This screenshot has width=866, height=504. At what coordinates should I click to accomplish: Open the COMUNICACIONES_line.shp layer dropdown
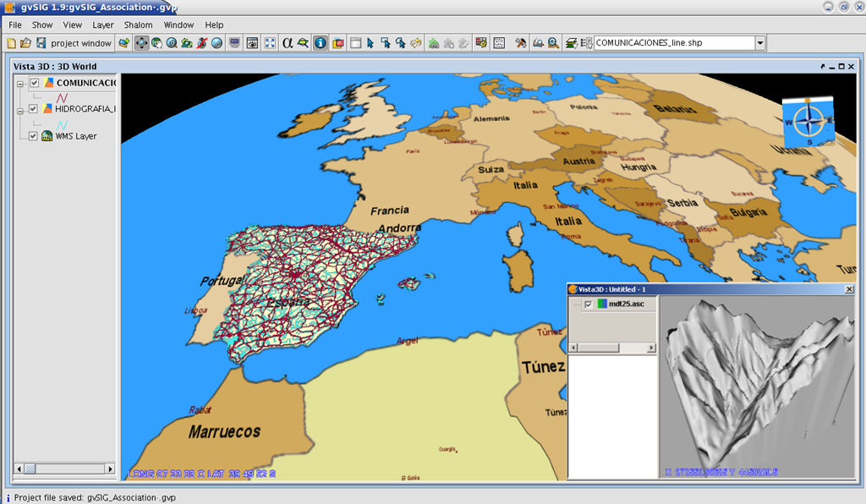[x=760, y=43]
